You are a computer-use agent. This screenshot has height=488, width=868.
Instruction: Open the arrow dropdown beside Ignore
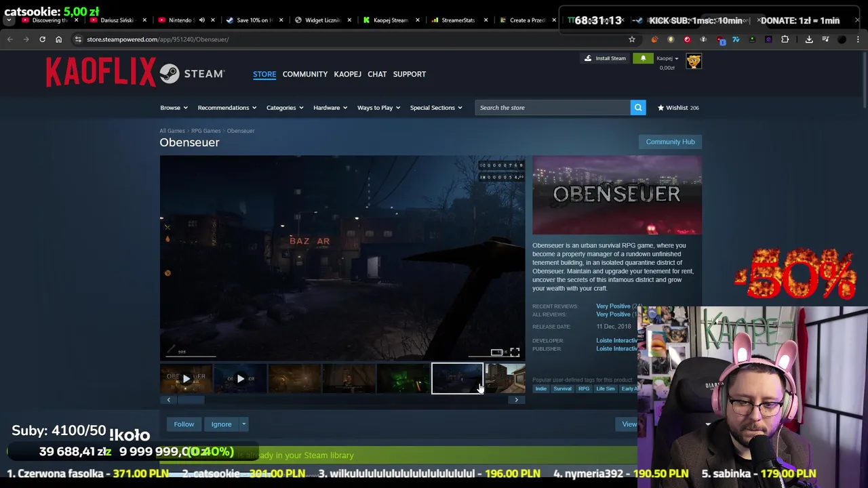click(x=243, y=424)
